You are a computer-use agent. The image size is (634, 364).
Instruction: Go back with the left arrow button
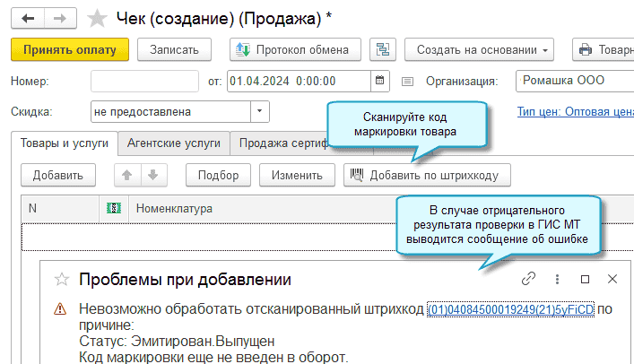point(28,18)
